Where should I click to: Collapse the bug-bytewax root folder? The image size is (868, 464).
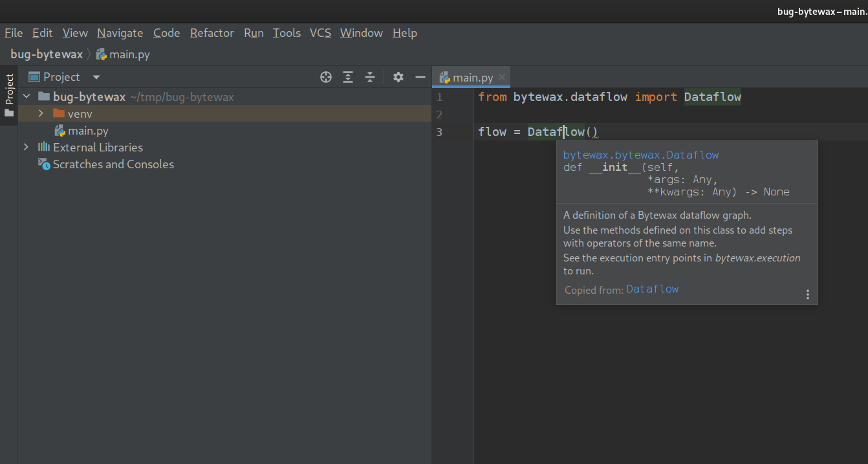coord(27,97)
